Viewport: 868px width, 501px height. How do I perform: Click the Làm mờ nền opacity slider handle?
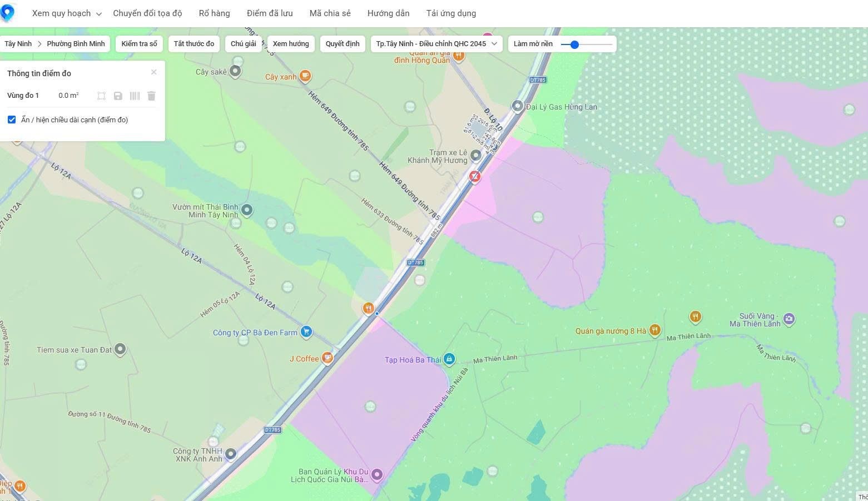(x=574, y=44)
